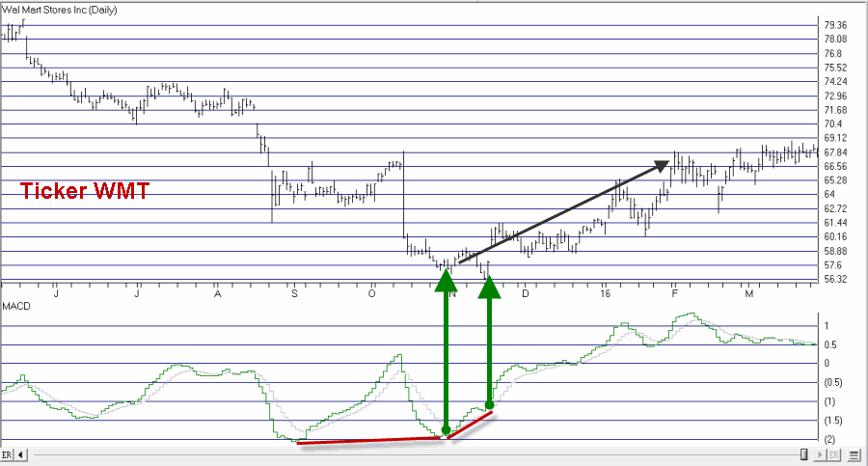Click the 67.84 price axis value
The height and width of the screenshot is (466, 868).
click(x=835, y=152)
